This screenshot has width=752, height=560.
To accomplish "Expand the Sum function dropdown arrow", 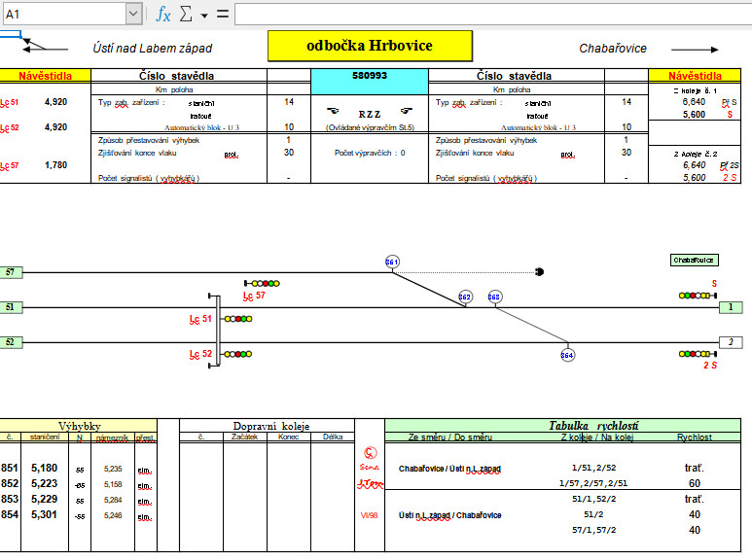I will click(204, 16).
